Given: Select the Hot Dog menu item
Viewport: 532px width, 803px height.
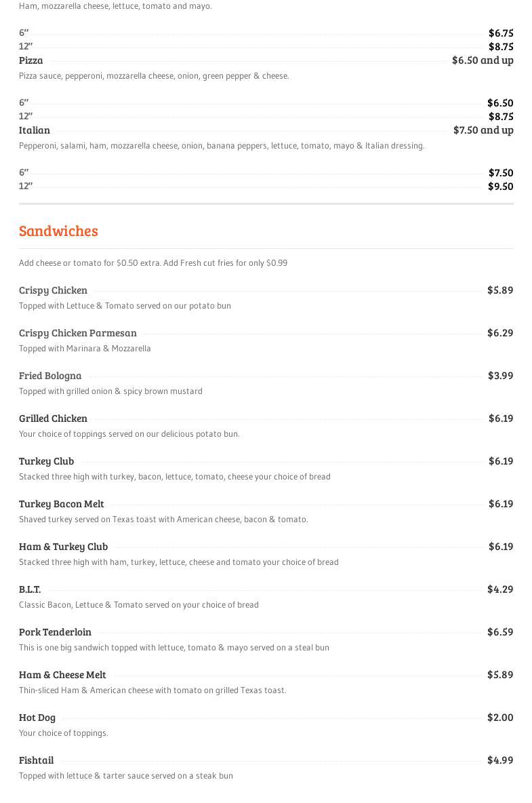Looking at the screenshot, I should click(x=37, y=718).
